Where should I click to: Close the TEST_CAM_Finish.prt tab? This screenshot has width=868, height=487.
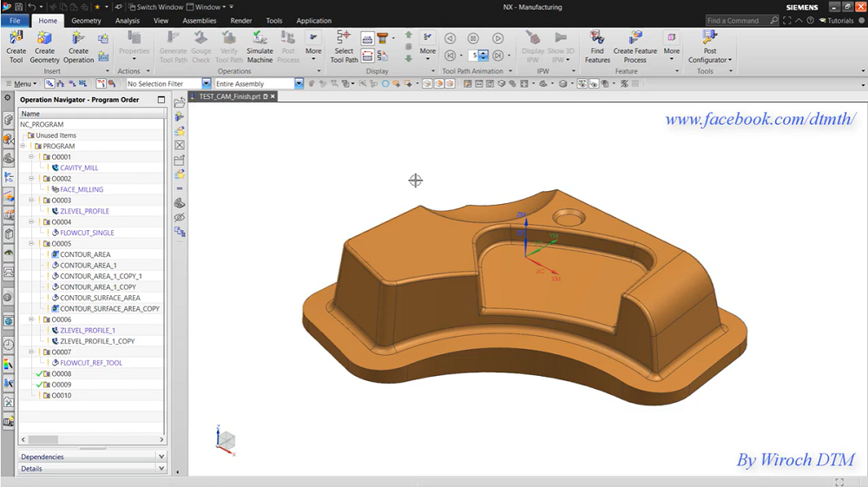pos(273,96)
